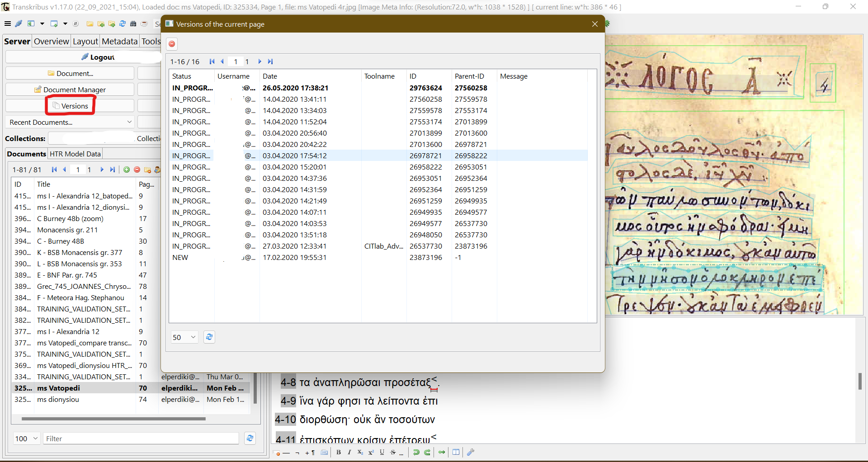This screenshot has width=868, height=462.
Task: Switch to the Layout tab
Action: (85, 41)
